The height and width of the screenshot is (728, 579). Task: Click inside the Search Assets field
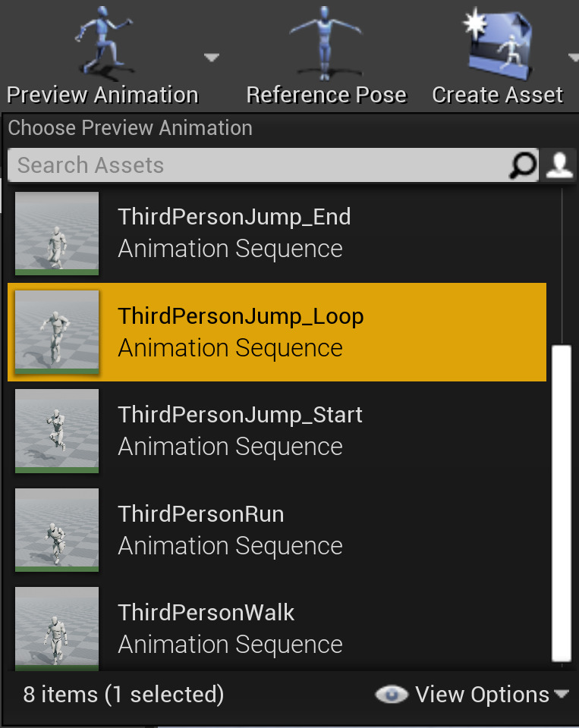(x=228, y=165)
